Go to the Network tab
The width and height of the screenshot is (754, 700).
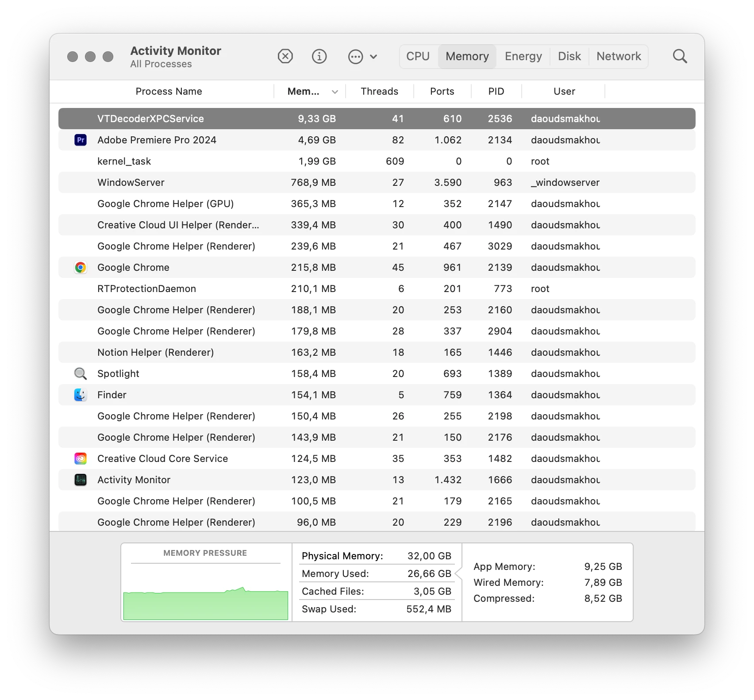[x=619, y=57]
